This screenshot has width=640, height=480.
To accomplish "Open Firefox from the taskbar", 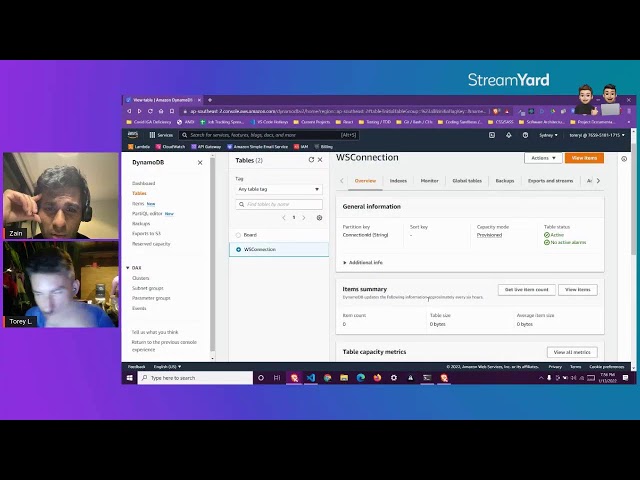I will point(377,378).
